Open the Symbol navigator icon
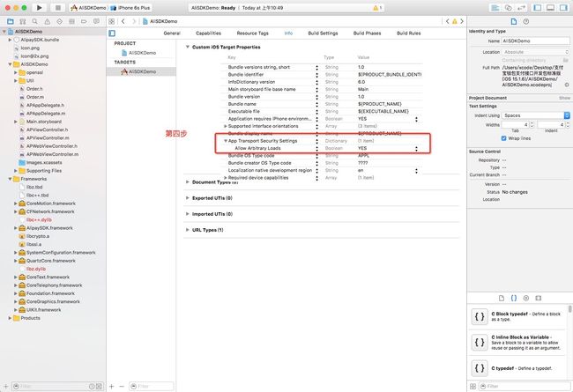 click(x=23, y=21)
